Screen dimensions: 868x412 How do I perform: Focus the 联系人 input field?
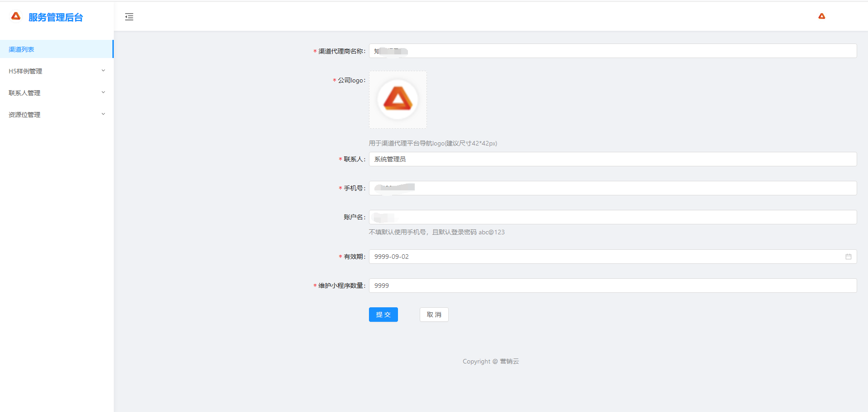point(613,159)
